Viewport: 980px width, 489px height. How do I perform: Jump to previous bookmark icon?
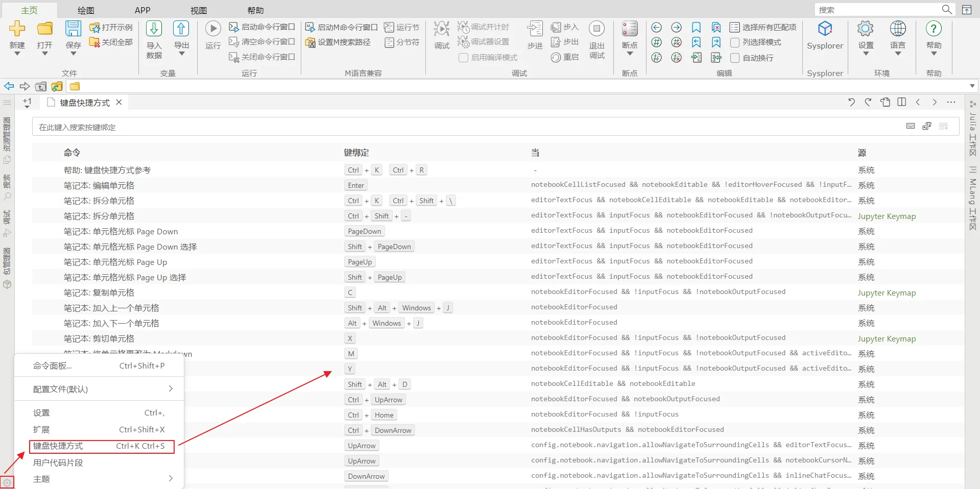[696, 42]
